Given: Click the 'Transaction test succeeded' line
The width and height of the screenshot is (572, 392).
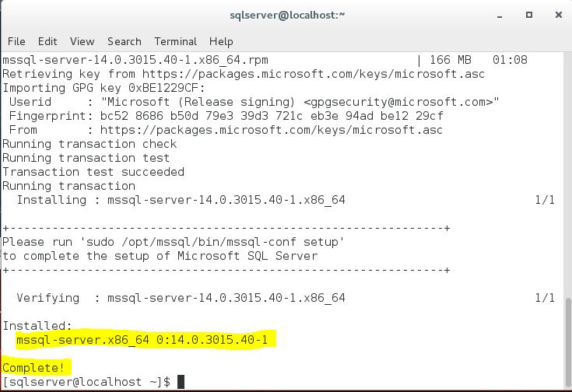Looking at the screenshot, I should click(93, 172).
